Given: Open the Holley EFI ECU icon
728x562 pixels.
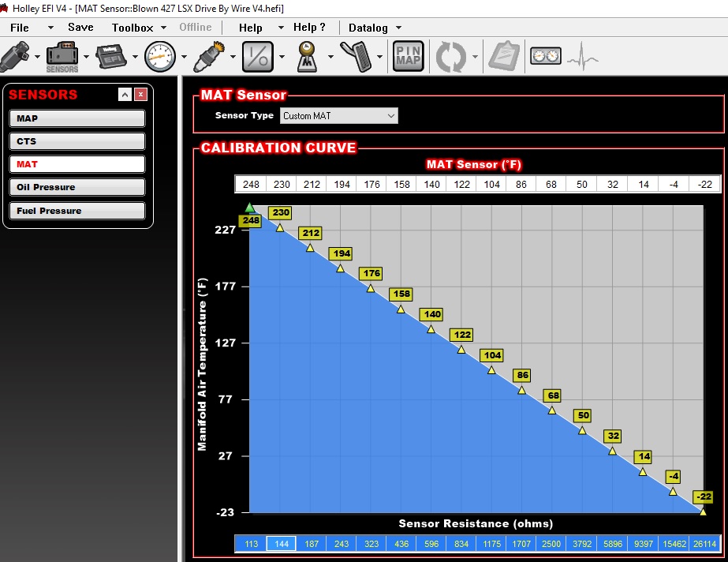Looking at the screenshot, I should coord(112,57).
